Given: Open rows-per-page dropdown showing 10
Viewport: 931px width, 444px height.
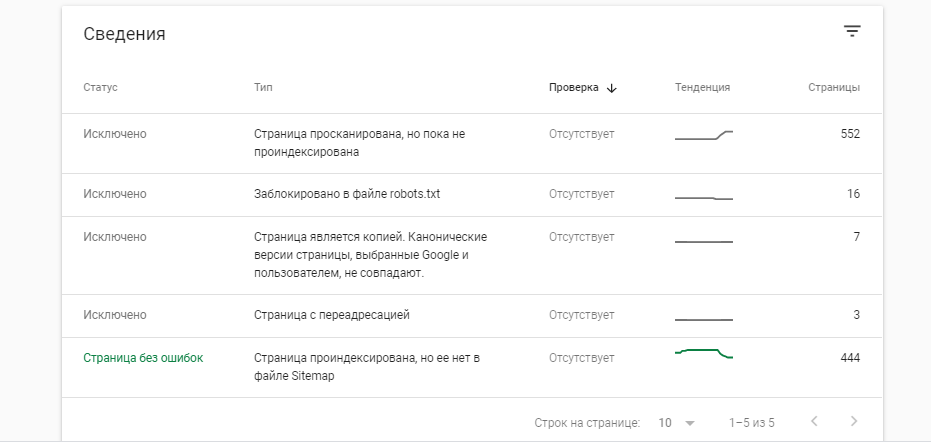Looking at the screenshot, I should pyautogui.click(x=676, y=423).
